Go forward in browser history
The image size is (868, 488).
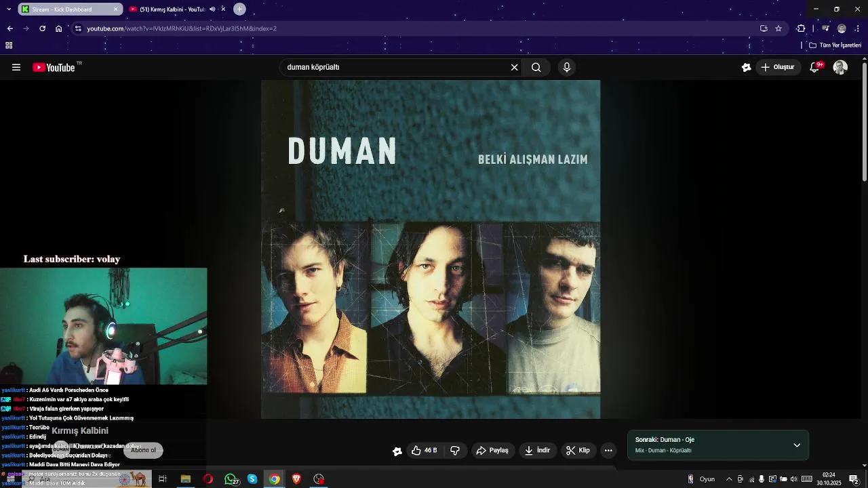coord(26,28)
